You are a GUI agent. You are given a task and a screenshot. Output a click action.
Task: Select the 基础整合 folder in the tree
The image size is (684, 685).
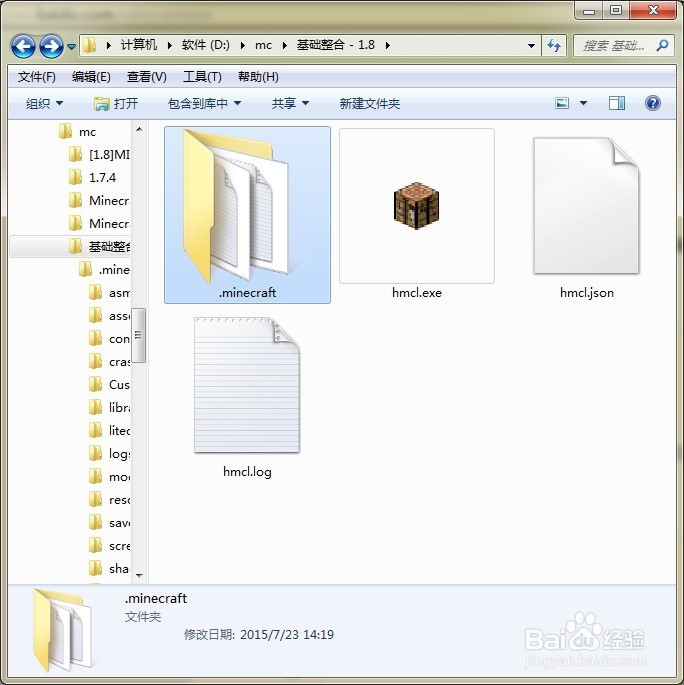pos(100,246)
